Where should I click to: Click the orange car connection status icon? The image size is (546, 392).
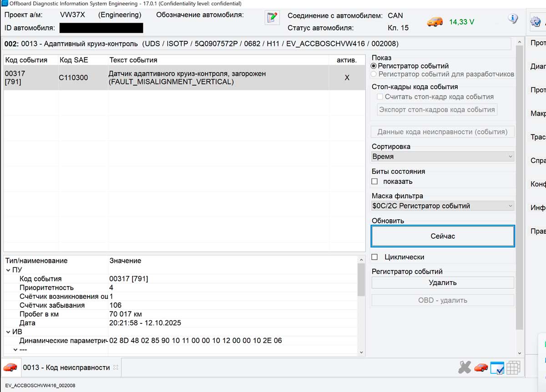click(435, 21)
